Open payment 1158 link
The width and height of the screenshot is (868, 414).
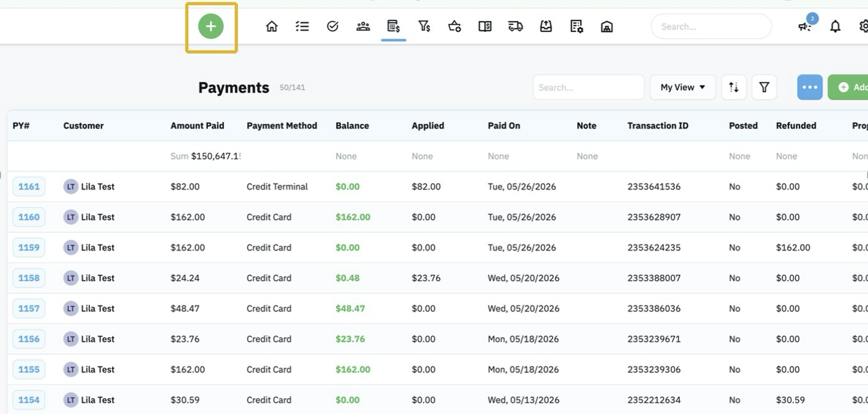click(x=29, y=278)
